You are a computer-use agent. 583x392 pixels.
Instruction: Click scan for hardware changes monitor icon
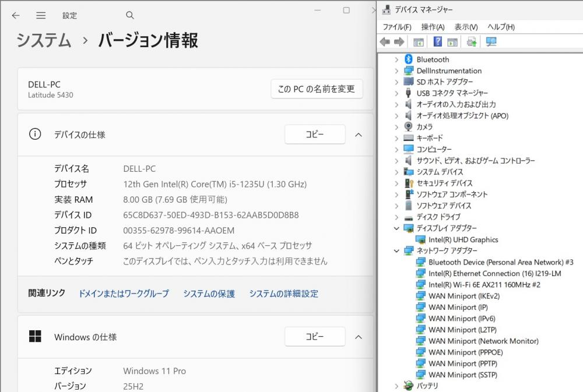[x=491, y=42]
